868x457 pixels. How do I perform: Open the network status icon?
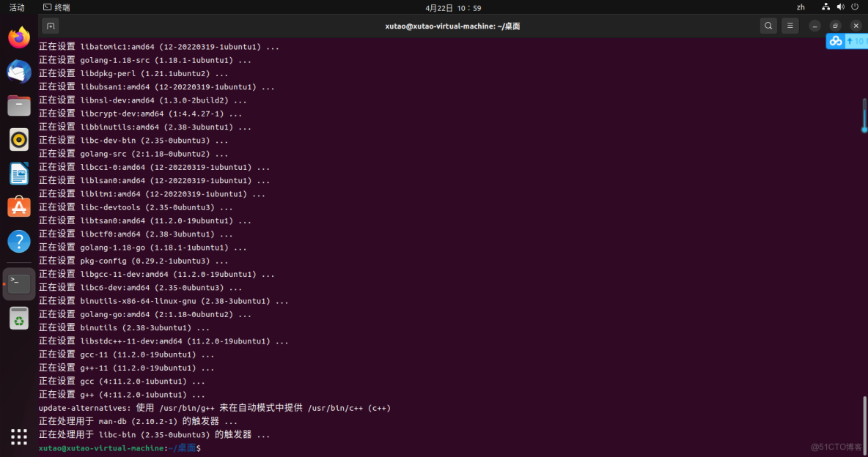point(825,7)
